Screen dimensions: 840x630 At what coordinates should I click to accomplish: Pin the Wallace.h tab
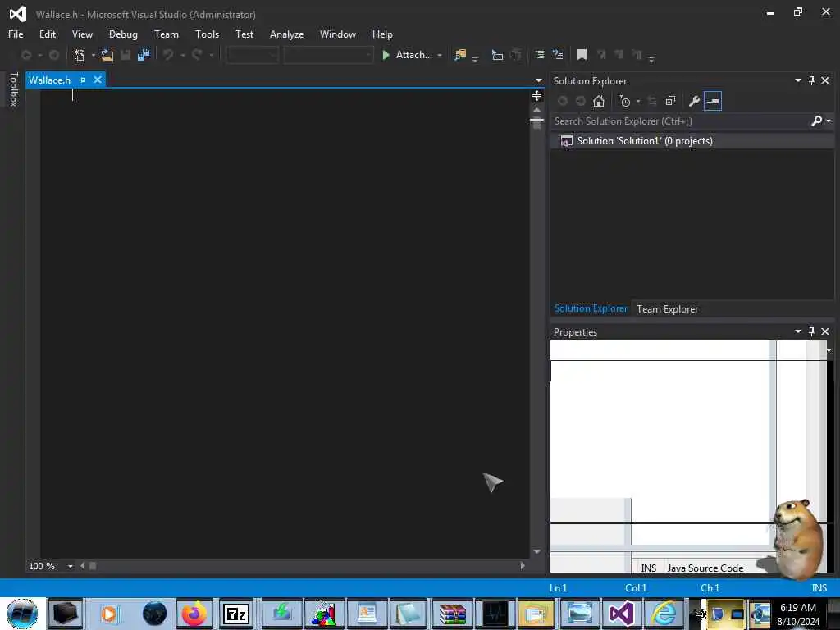pos(83,80)
